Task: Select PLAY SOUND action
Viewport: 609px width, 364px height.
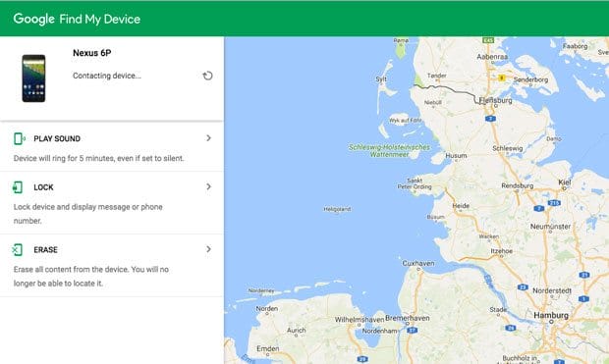Action: [x=57, y=138]
